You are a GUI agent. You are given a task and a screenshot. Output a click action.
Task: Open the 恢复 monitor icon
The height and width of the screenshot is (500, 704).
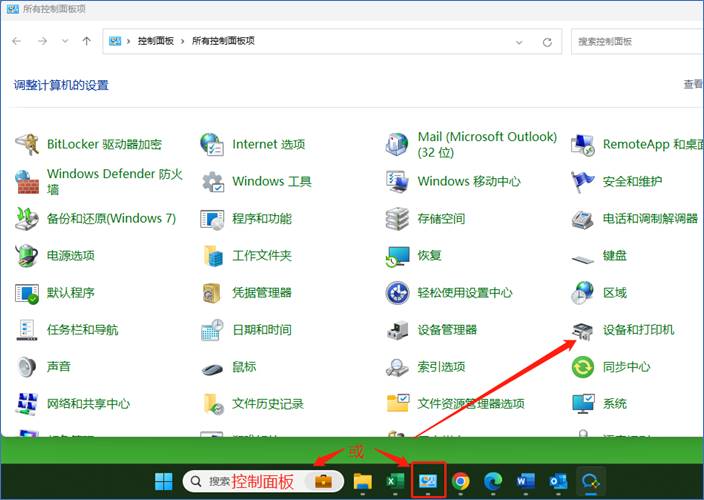[x=398, y=256]
